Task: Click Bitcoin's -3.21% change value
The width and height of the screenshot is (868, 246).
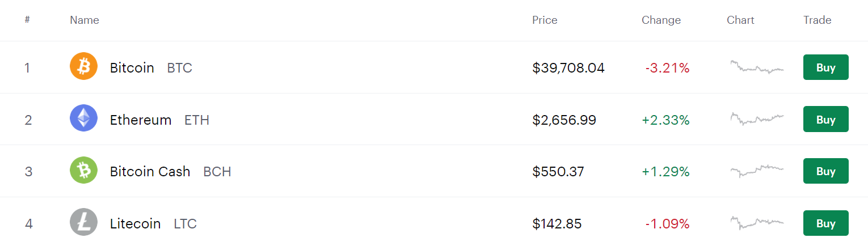Action: pyautogui.click(x=667, y=69)
